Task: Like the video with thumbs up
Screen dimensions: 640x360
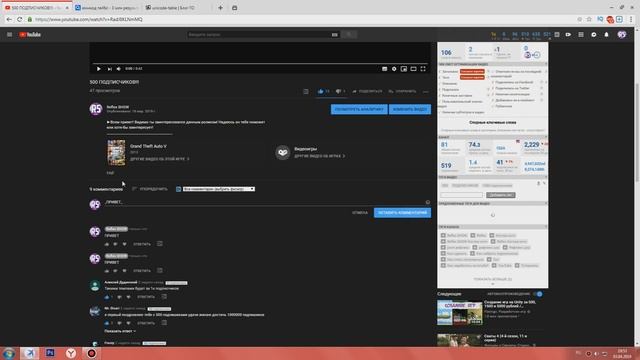Action: (320, 91)
